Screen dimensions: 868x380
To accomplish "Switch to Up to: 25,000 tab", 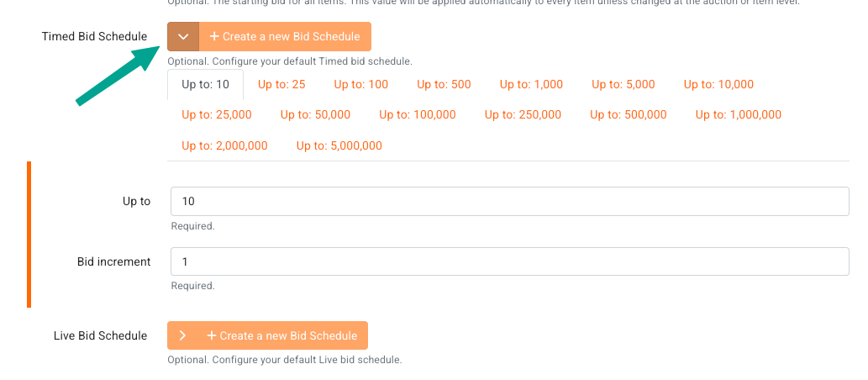I will 217,115.
